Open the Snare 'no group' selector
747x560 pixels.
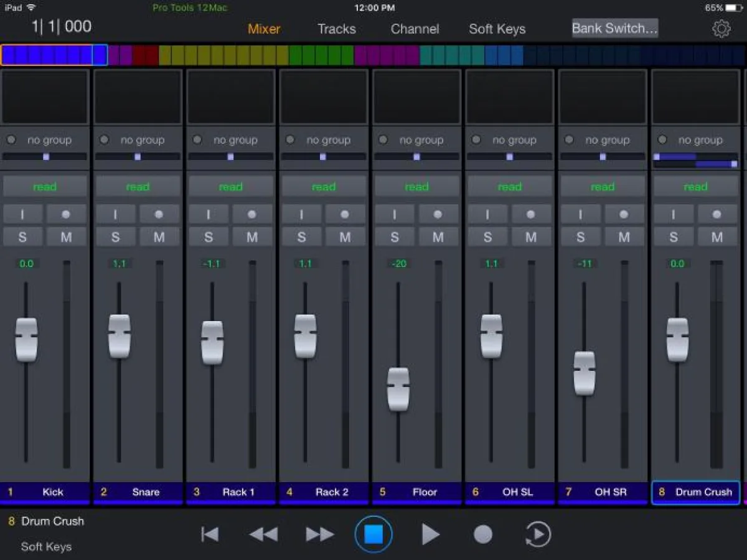tap(143, 140)
